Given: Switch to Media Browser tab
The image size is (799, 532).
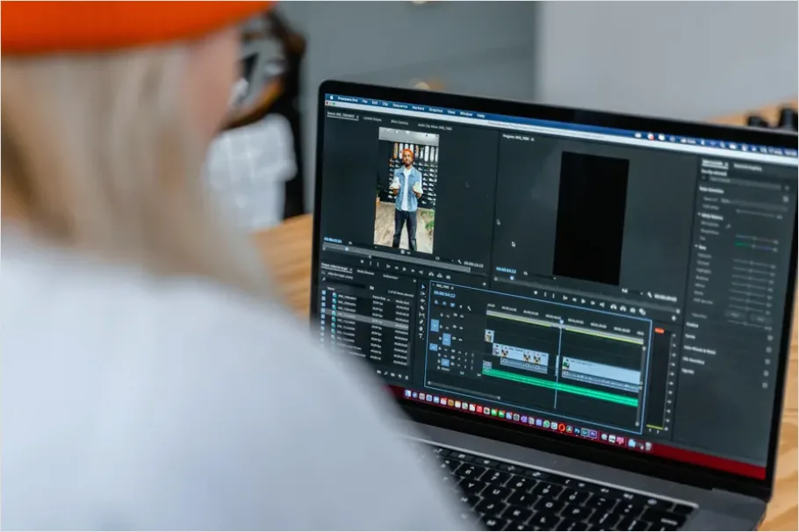Looking at the screenshot, I should (365, 272).
